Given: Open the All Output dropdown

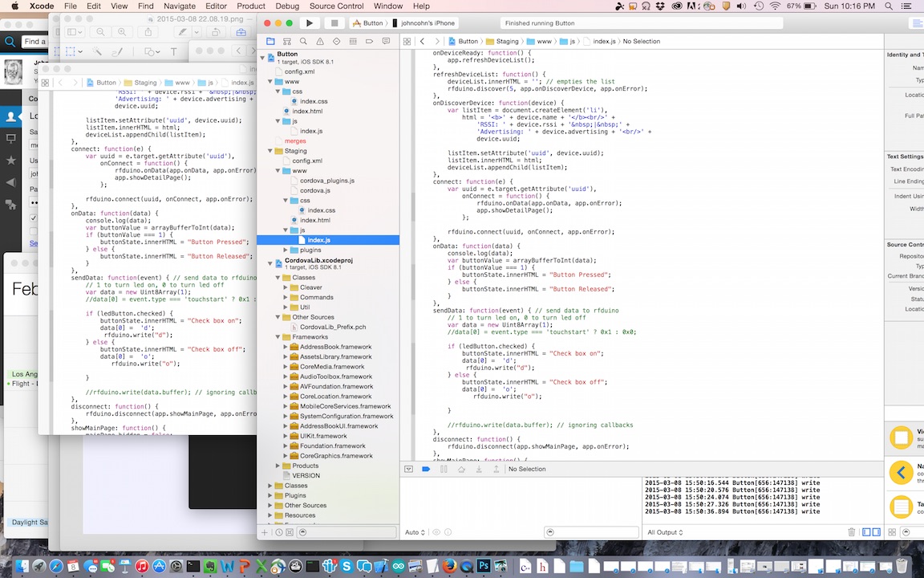Looking at the screenshot, I should pyautogui.click(x=665, y=532).
